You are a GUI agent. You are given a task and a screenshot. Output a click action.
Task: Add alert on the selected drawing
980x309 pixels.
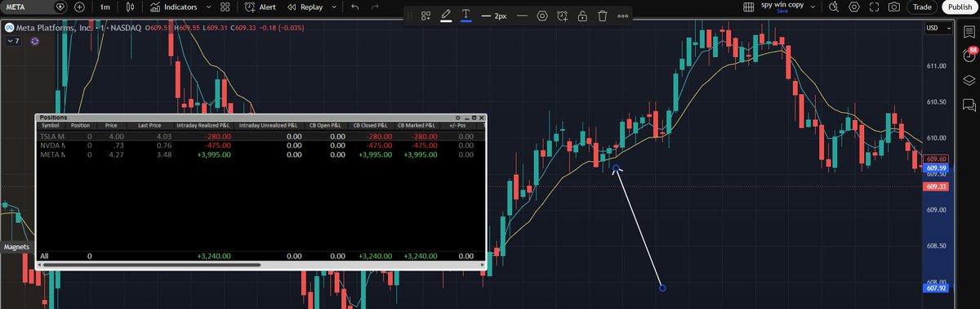pos(563,16)
